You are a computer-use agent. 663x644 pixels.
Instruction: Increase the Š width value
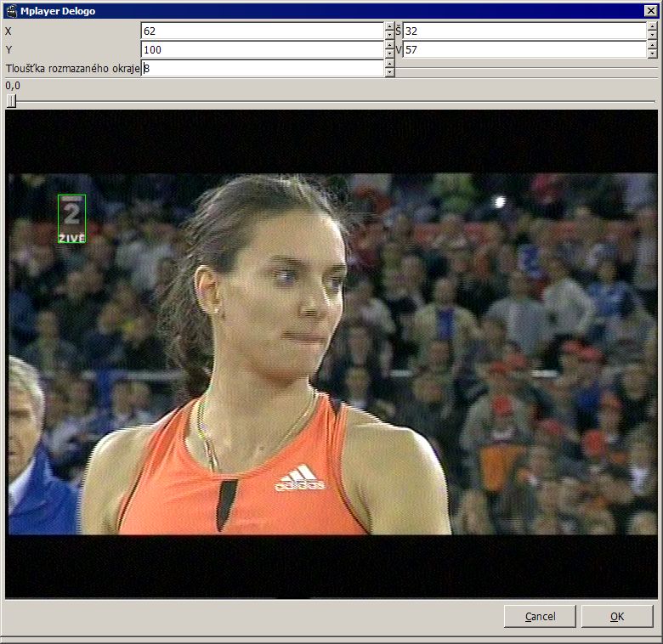(653, 26)
